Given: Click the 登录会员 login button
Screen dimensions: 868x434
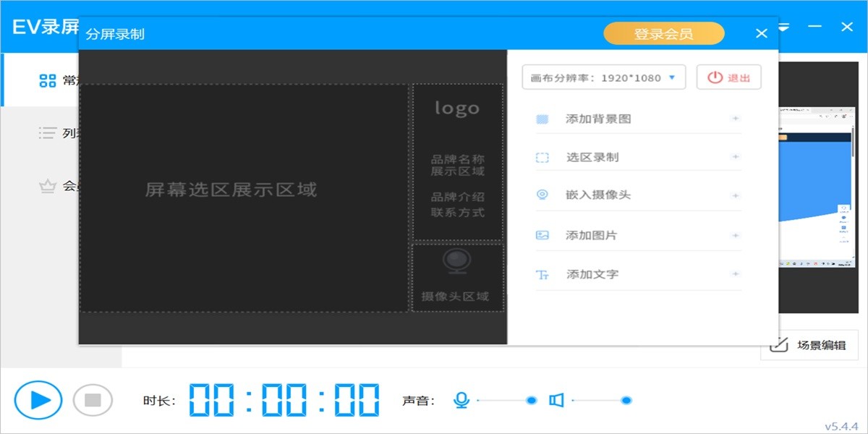Looking at the screenshot, I should pos(663,33).
